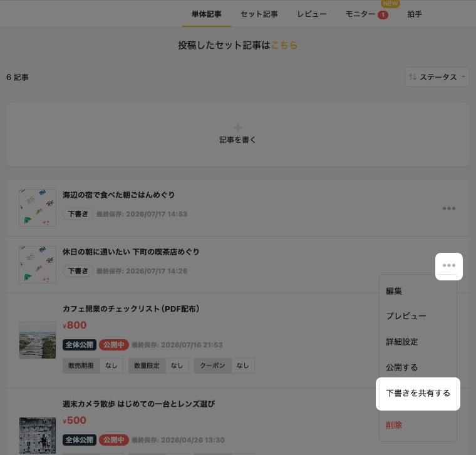The height and width of the screenshot is (455, 476).
Task: Click the 数量限定 なし field
Action: [x=158, y=366]
